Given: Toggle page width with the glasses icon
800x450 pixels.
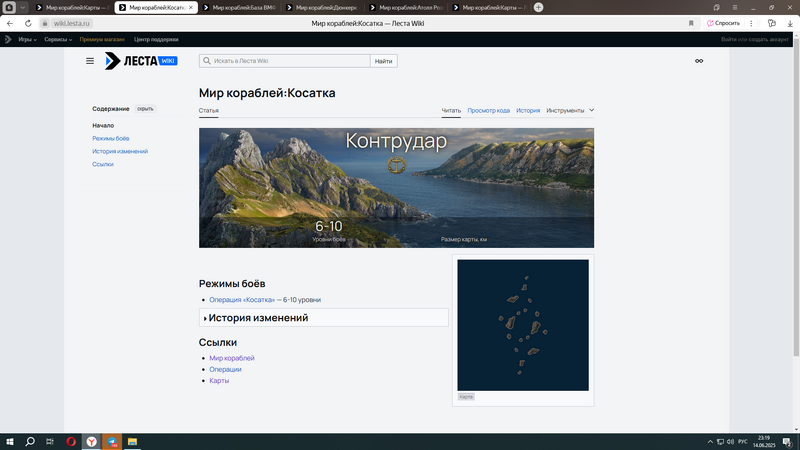Looking at the screenshot, I should 699,61.
